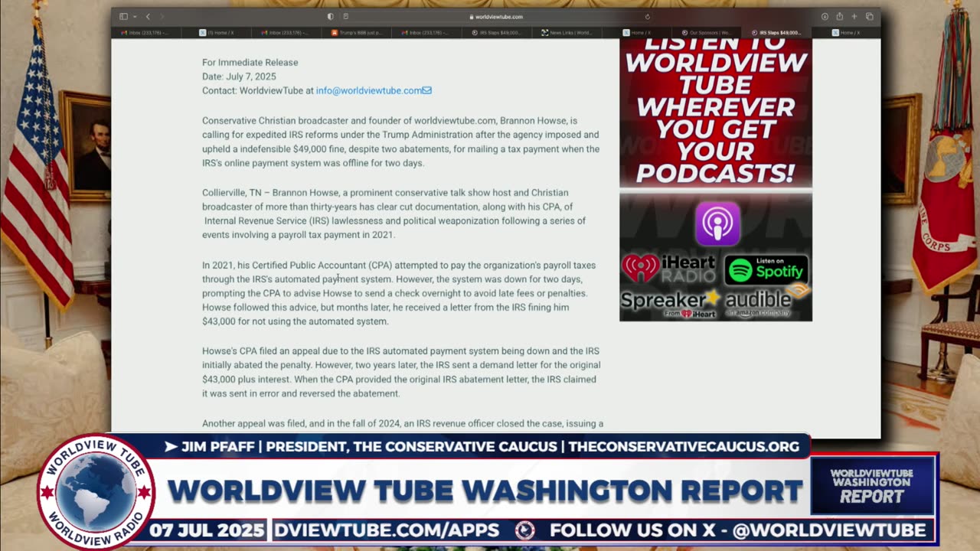Open the privacy report shield icon
The image size is (980, 551).
tap(331, 16)
